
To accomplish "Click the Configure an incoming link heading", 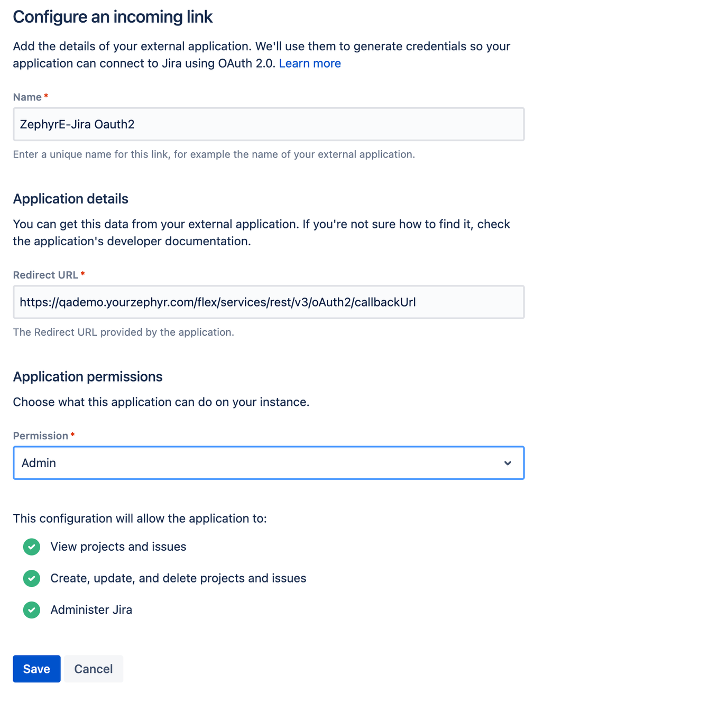I will coord(113,17).
